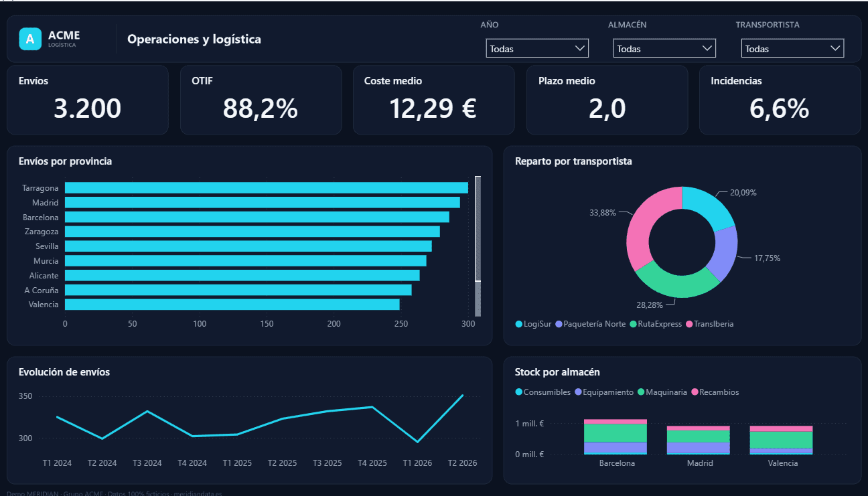The height and width of the screenshot is (496, 868).
Task: Click the 28,28% donut data label
Action: [x=650, y=305]
